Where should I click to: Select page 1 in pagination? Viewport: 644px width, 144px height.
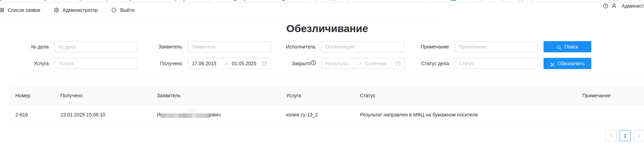(625, 136)
